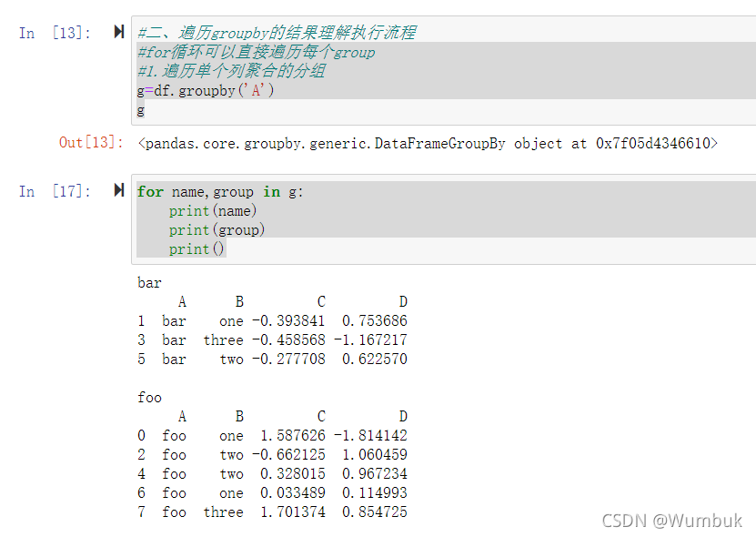Click value -0.393841 in bar group
Screen dimensions: 756x537
click(x=288, y=321)
